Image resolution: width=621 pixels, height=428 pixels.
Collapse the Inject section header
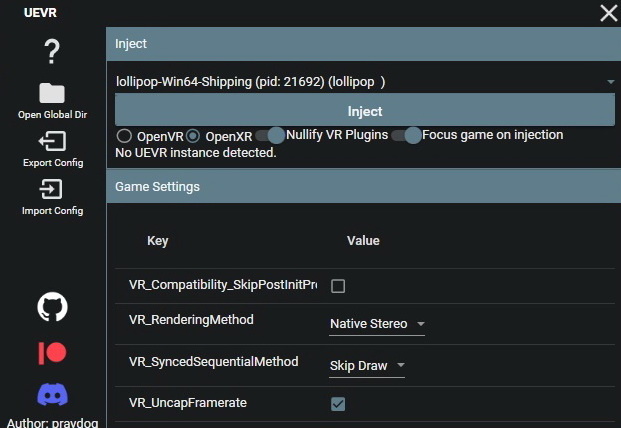(x=363, y=44)
